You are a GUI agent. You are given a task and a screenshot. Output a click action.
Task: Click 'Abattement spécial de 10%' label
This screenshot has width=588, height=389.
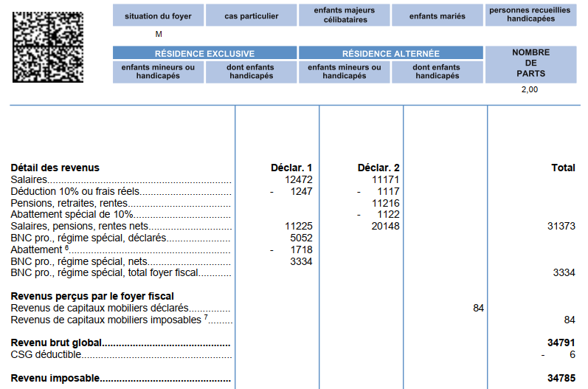[72, 214]
